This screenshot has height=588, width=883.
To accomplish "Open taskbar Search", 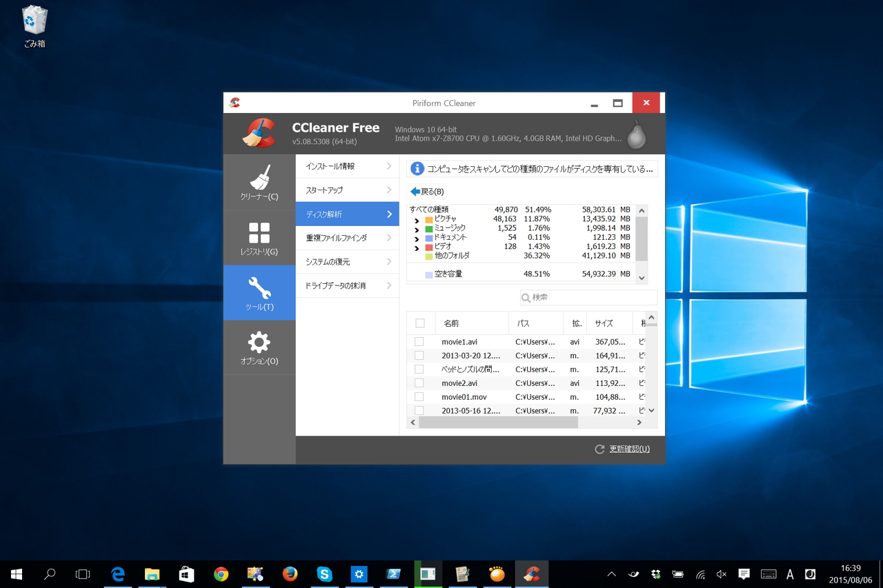I will coord(50,574).
